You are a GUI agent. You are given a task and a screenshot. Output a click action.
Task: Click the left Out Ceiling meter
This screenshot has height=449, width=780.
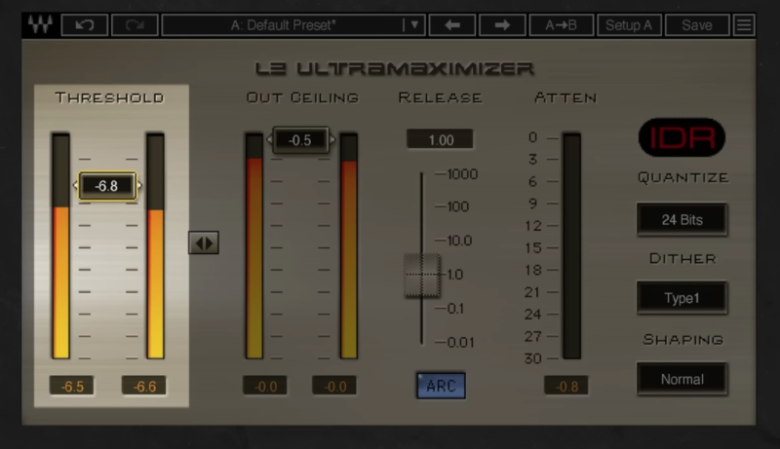pyautogui.click(x=254, y=246)
